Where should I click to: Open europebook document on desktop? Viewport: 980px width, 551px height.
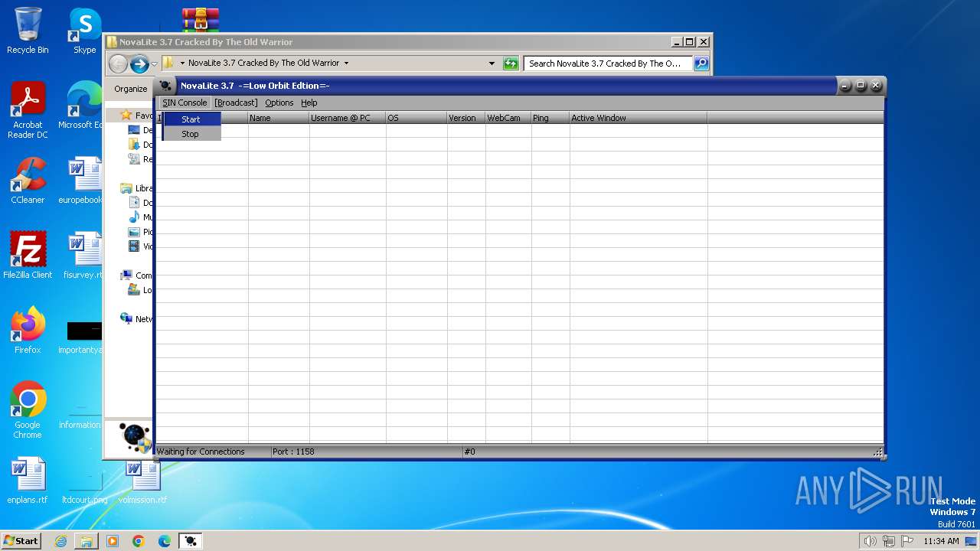83,181
